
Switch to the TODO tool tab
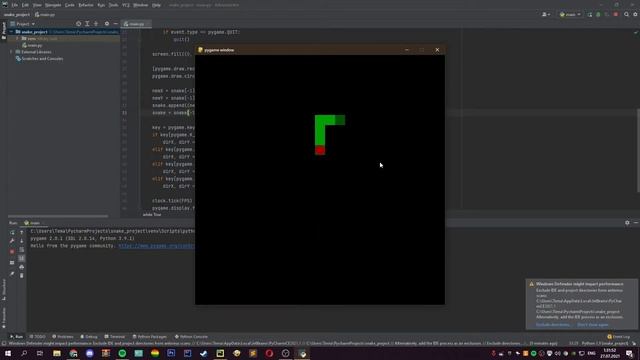38,337
